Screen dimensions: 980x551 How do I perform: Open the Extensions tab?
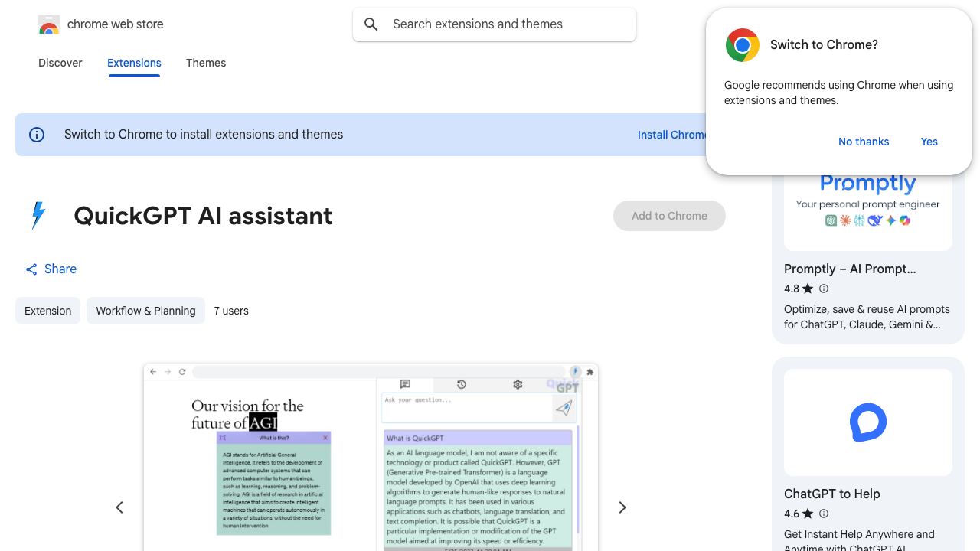pos(134,63)
